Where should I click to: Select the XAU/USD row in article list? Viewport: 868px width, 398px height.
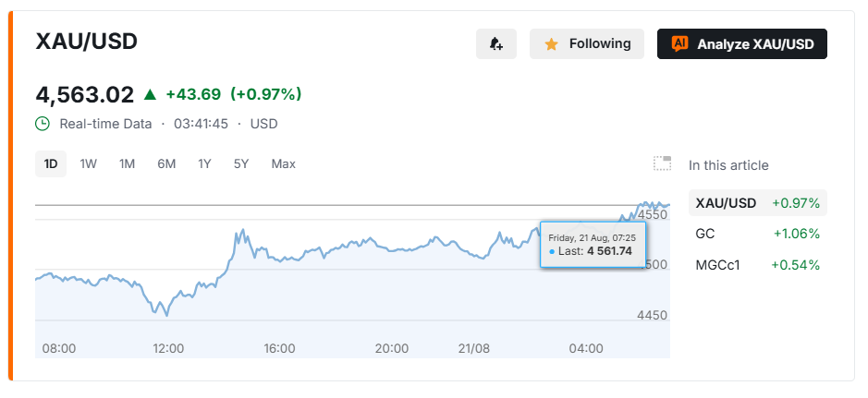pyautogui.click(x=757, y=203)
